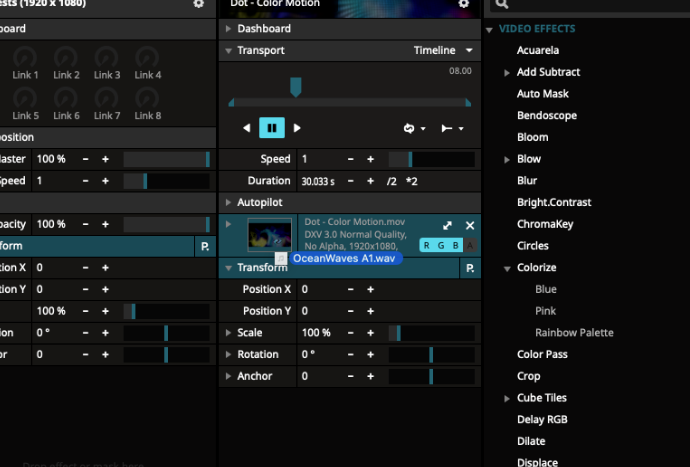Toggle the G color channel

441,245
